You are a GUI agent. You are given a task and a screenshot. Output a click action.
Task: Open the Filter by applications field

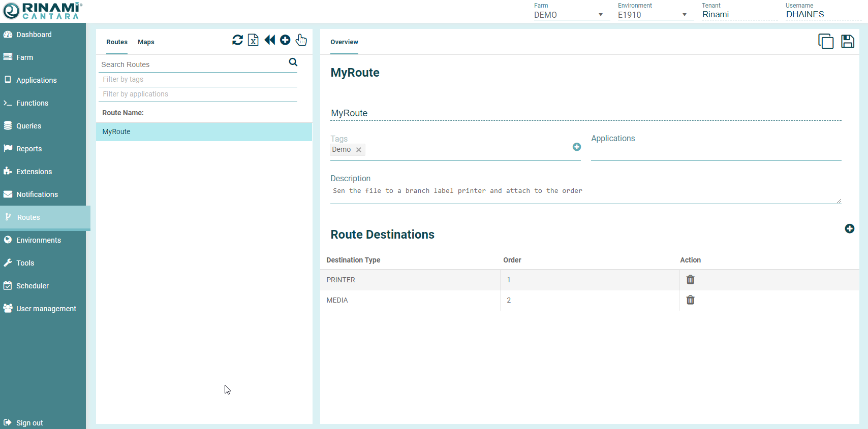click(198, 94)
